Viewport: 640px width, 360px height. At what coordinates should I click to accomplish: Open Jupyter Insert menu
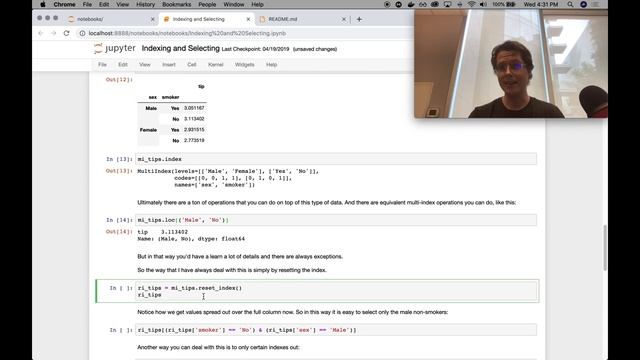click(169, 64)
